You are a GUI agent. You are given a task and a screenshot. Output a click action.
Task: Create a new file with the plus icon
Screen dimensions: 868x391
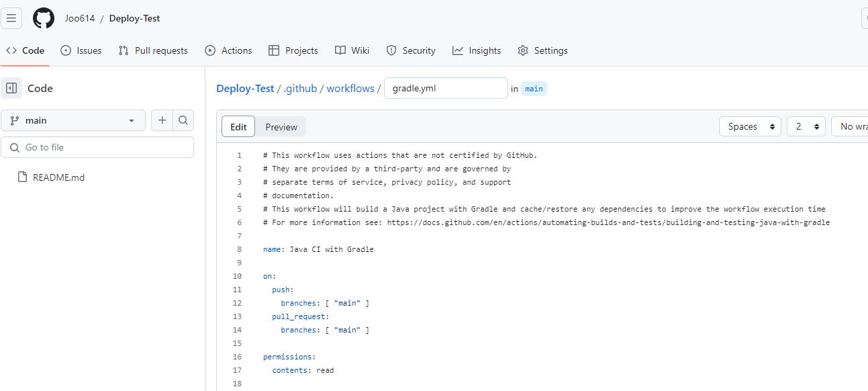(162, 120)
